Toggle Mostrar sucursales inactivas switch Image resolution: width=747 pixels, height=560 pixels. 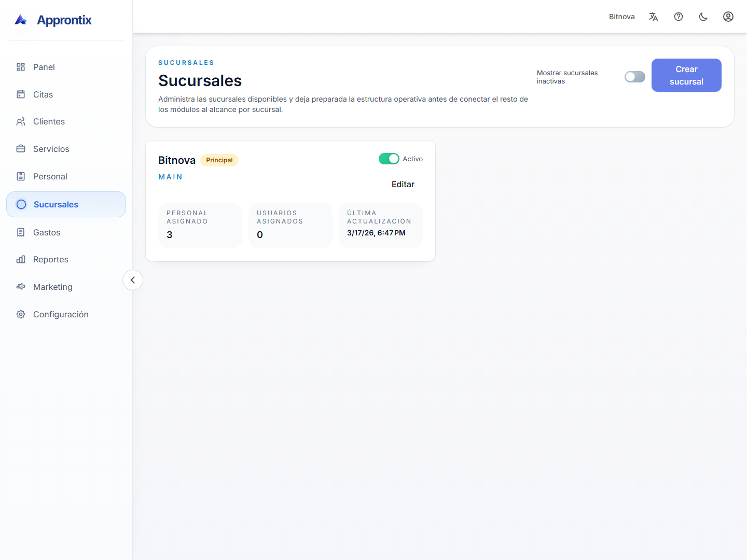[x=635, y=77]
